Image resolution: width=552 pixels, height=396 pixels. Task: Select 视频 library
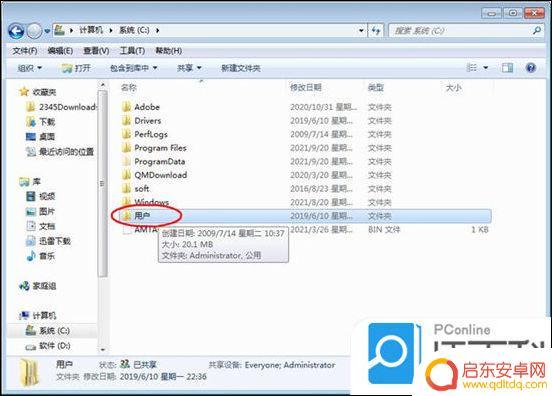tap(41, 196)
